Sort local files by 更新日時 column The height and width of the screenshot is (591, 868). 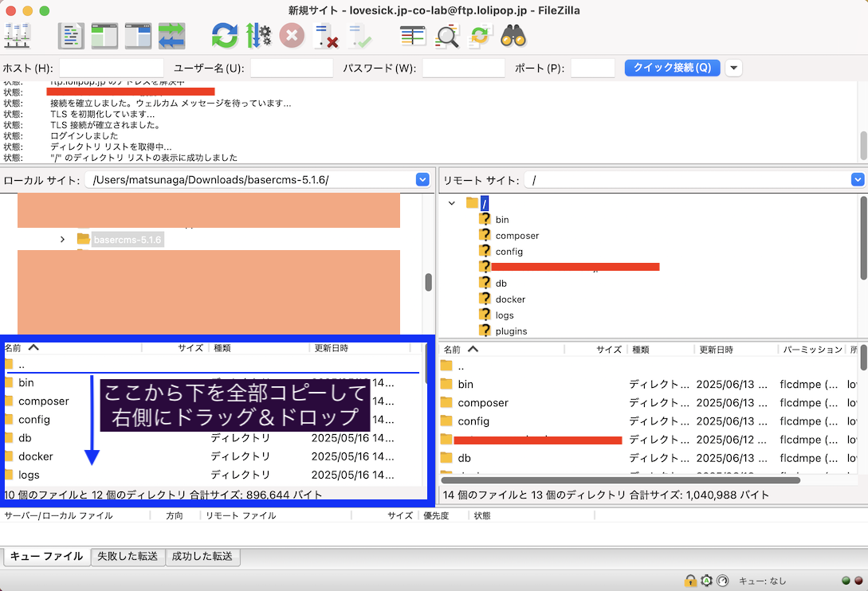(359, 348)
